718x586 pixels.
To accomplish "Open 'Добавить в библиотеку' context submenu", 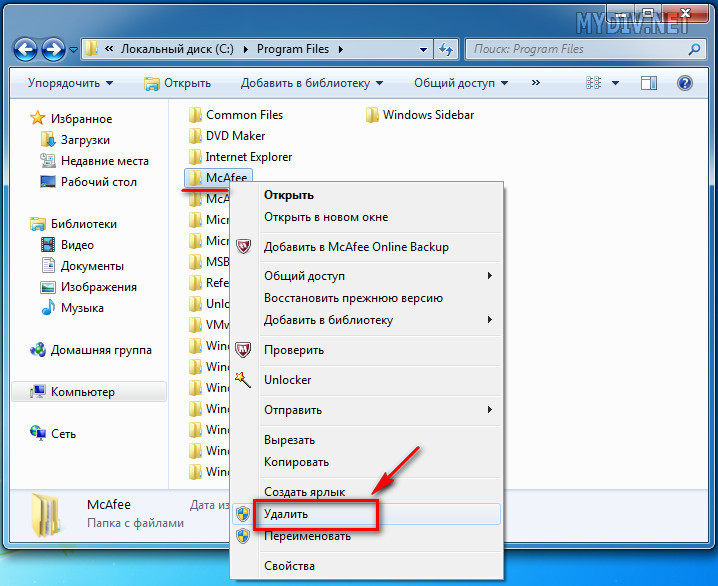I will pyautogui.click(x=365, y=320).
